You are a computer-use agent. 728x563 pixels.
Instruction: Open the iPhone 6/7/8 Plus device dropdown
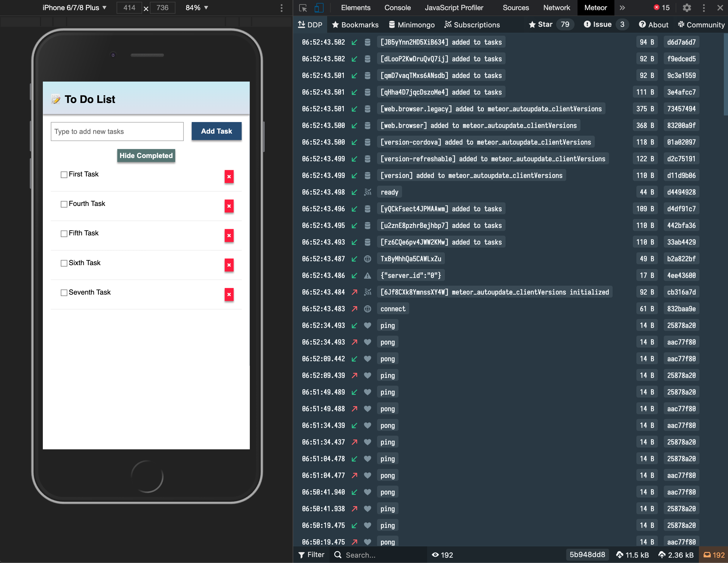coord(74,8)
